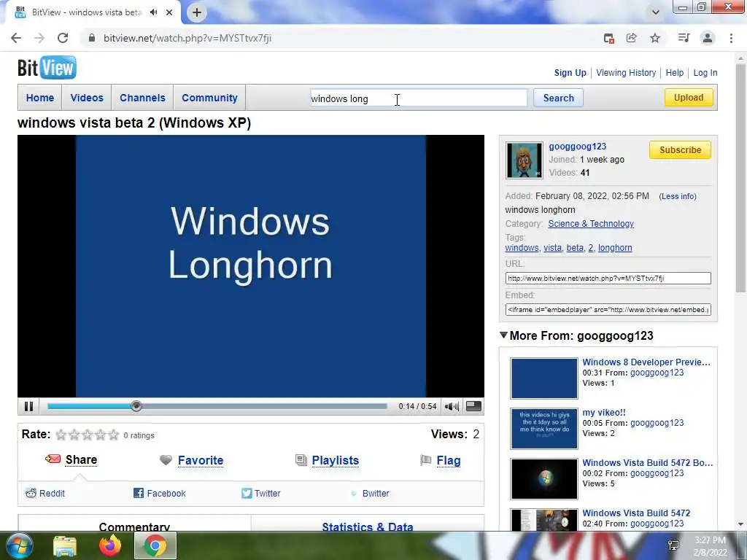Collapse description with Less info
Image resolution: width=747 pixels, height=560 pixels.
(678, 196)
